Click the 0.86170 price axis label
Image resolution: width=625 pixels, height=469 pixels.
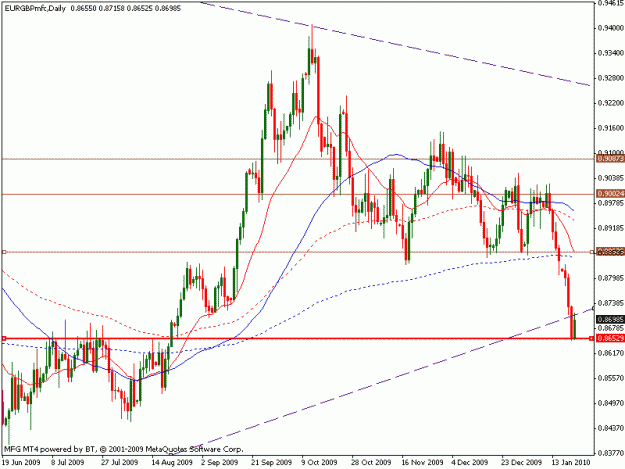click(x=611, y=353)
